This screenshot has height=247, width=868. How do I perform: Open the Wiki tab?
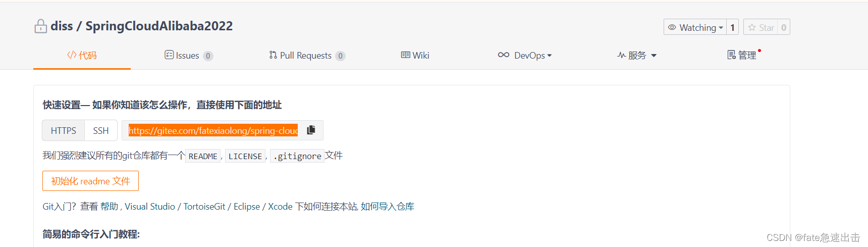tap(415, 55)
